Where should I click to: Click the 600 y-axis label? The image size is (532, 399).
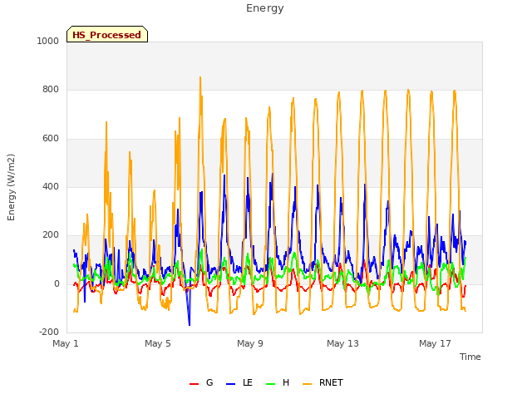(51, 139)
